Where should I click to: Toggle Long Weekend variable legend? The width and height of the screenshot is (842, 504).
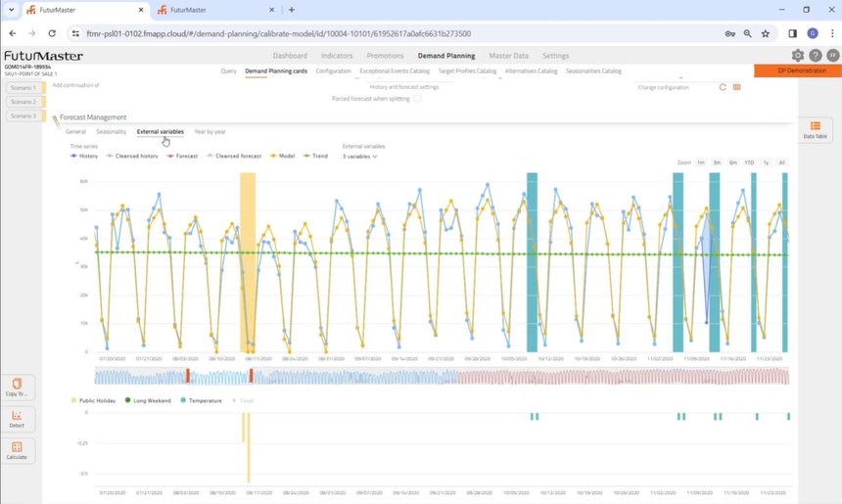(x=148, y=400)
